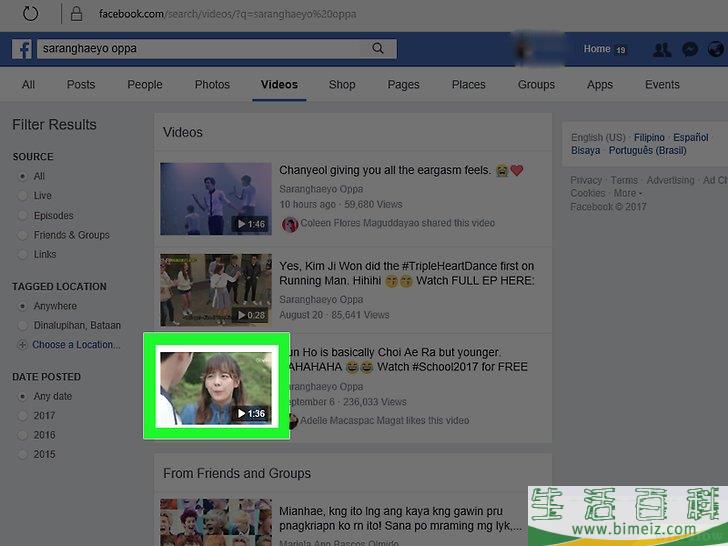This screenshot has width=728, height=546.
Task: Click the Choose a Location link
Action: [76, 345]
